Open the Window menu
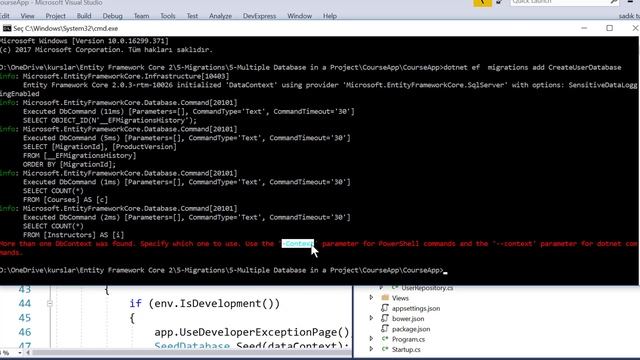640x360 pixels. (299, 16)
